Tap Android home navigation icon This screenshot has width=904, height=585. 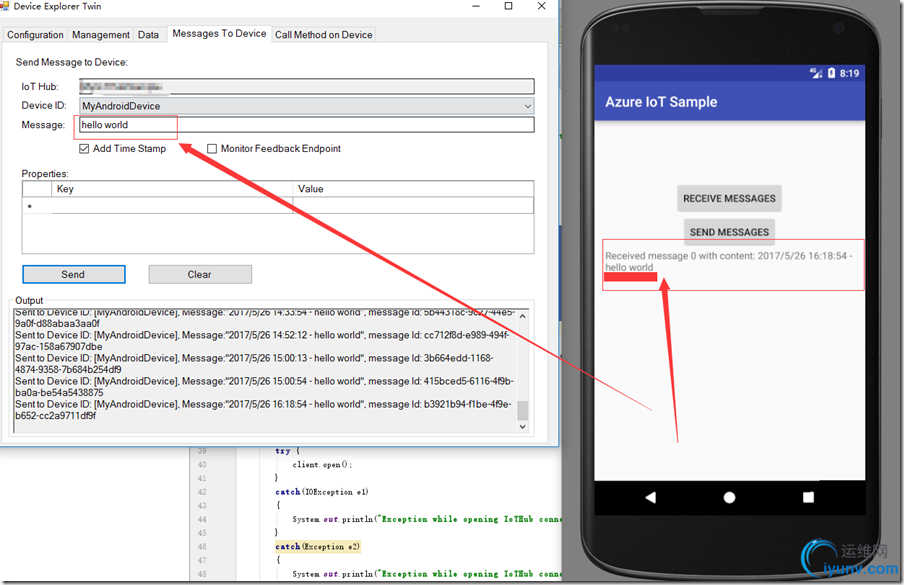point(729,497)
